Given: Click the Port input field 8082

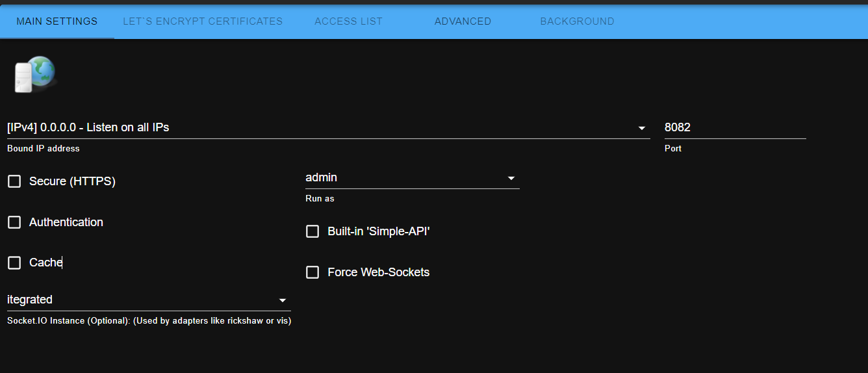Looking at the screenshot, I should (x=734, y=127).
